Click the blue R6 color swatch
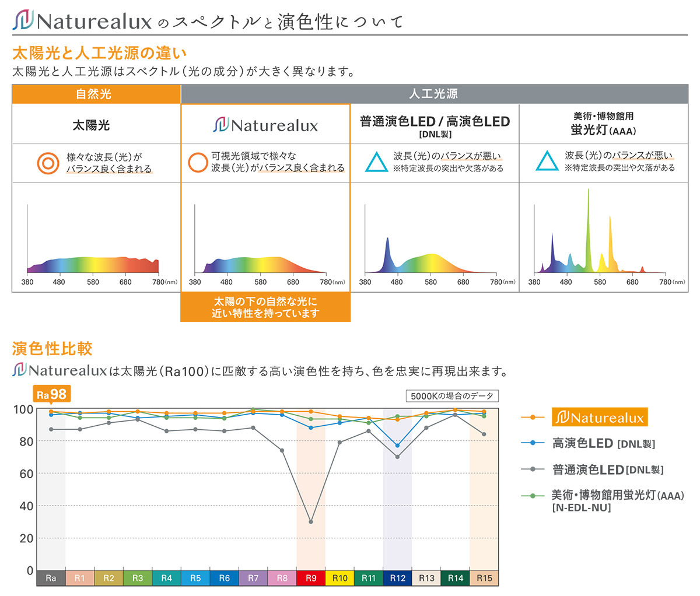This screenshot has height=596, width=700. [x=224, y=578]
